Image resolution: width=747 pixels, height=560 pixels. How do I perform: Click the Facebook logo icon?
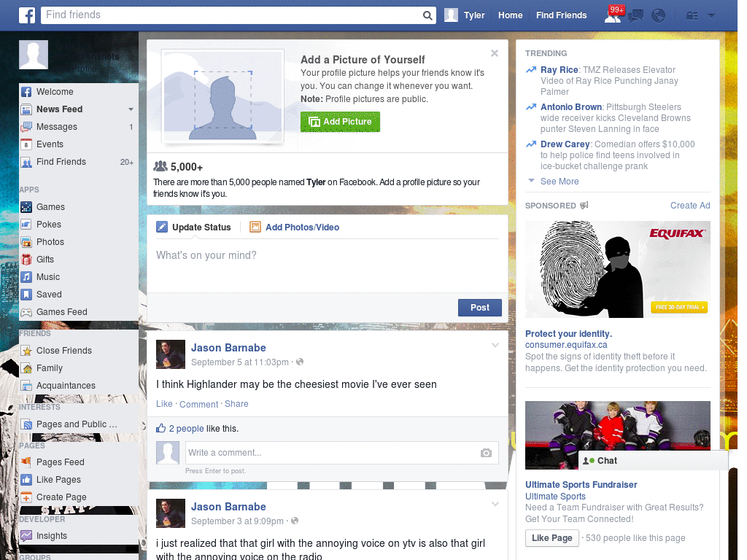tap(27, 15)
